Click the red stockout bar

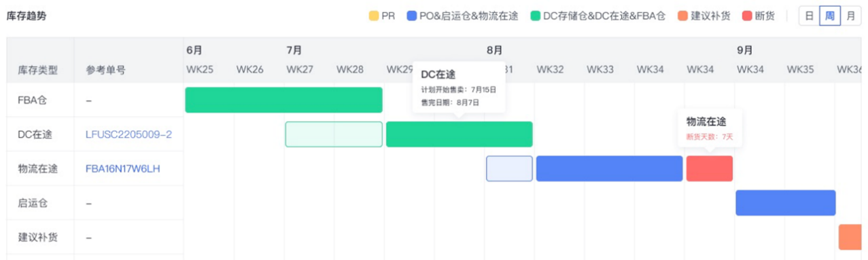point(710,168)
